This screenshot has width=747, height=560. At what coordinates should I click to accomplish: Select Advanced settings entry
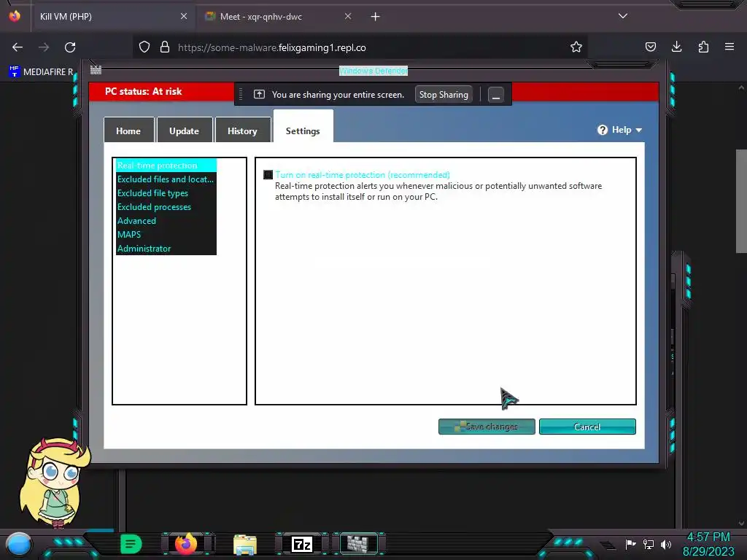(x=166, y=220)
